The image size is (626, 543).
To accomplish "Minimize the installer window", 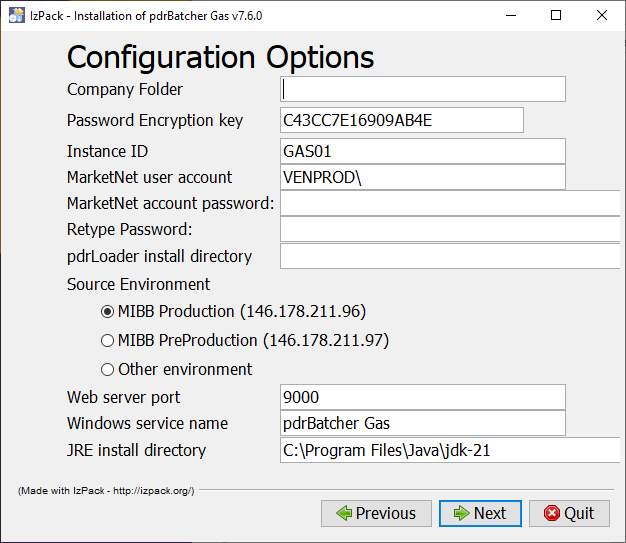I will [x=511, y=15].
